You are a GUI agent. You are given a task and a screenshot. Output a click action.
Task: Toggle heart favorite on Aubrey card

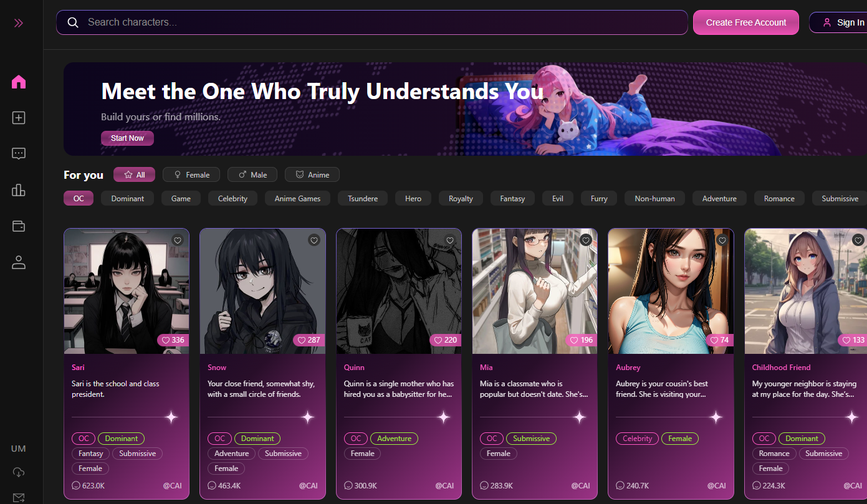point(722,240)
